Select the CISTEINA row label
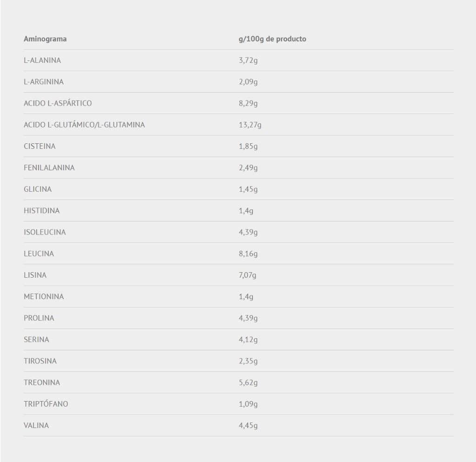The image size is (476, 462). pyautogui.click(x=40, y=147)
